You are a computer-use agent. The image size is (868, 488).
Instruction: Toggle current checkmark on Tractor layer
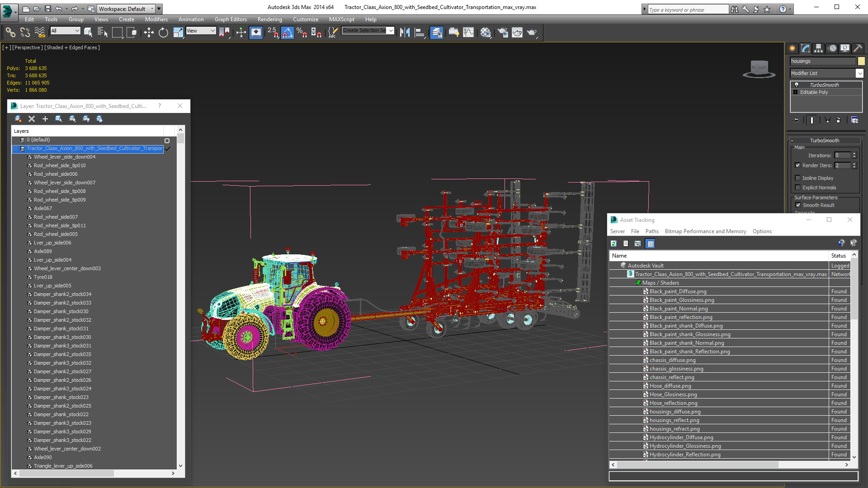click(x=168, y=149)
